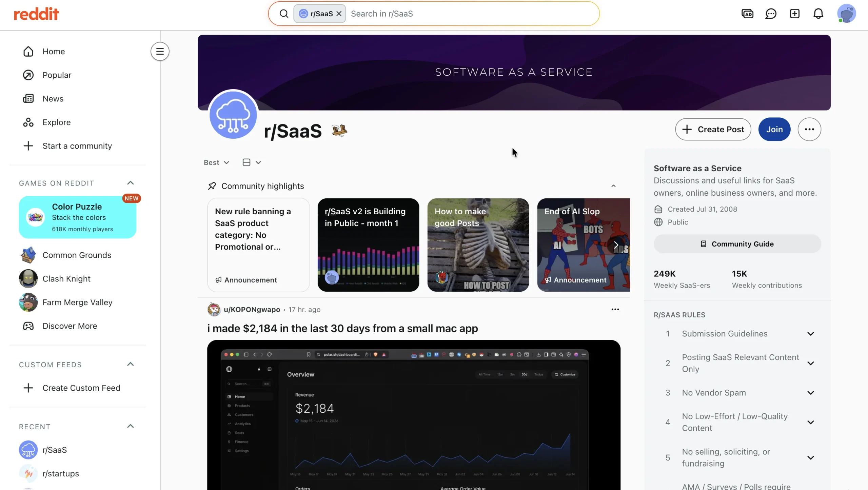
Task: Collapse the Recent section
Action: click(131, 427)
